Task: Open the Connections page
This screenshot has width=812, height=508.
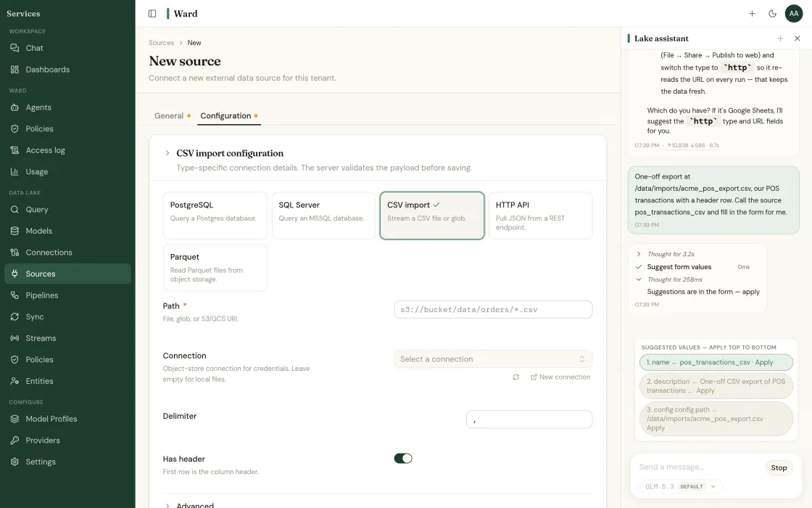Action: pos(67,253)
